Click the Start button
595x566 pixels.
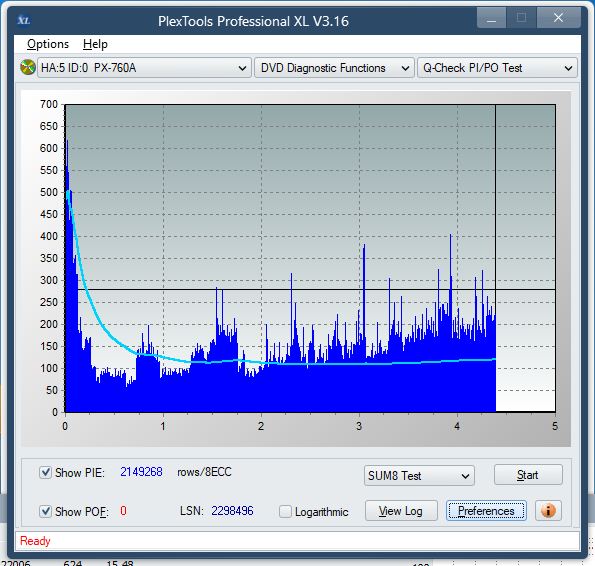point(528,475)
